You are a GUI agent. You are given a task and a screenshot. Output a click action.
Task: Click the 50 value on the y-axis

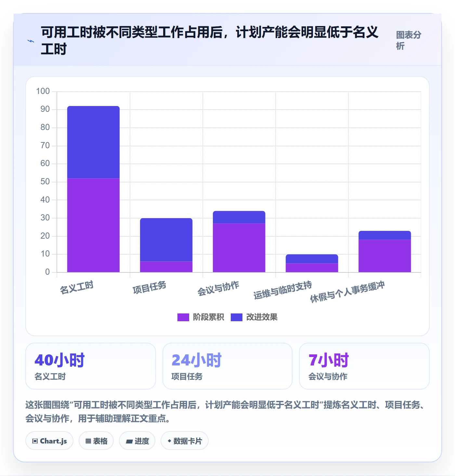[45, 182]
